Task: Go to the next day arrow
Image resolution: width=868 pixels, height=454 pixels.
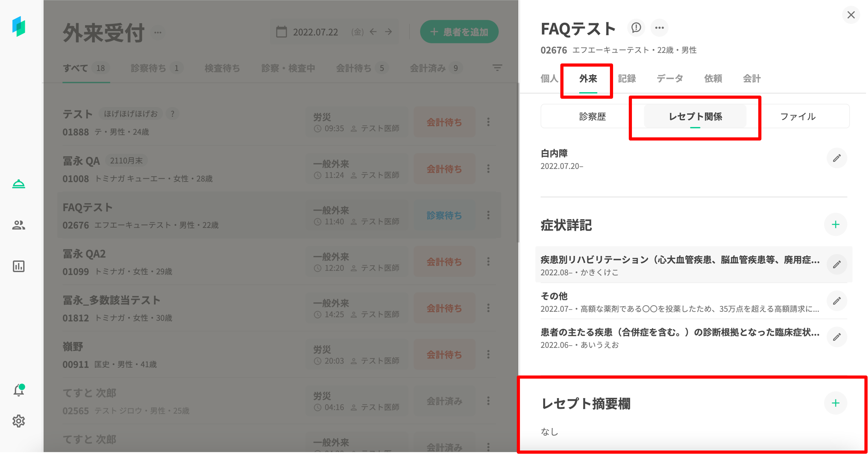Action: (x=388, y=32)
